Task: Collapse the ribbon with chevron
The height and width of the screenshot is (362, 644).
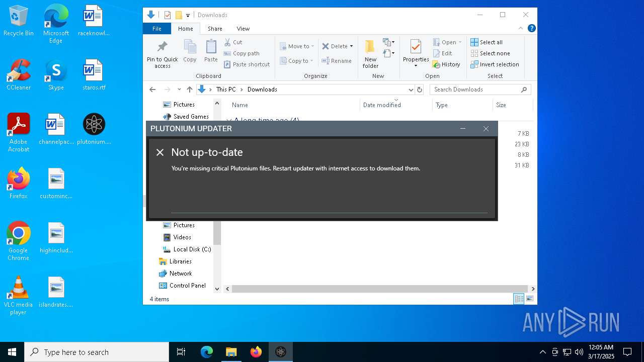Action: [x=521, y=28]
